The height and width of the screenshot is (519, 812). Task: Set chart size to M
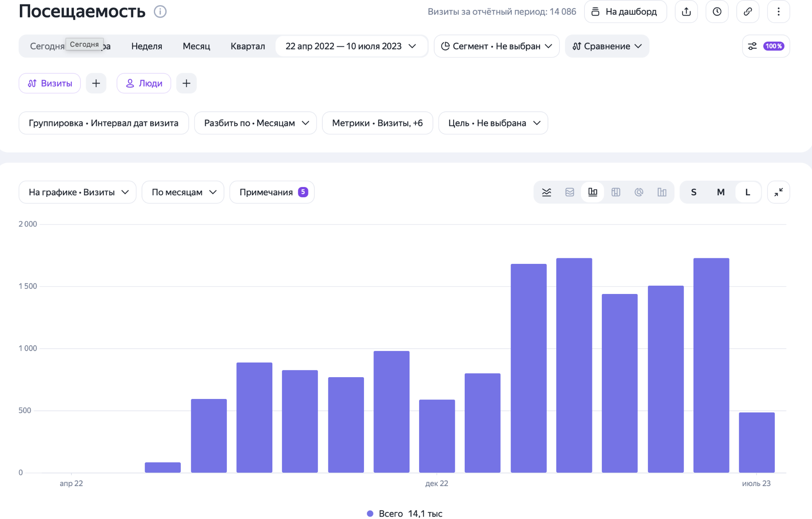[721, 192]
